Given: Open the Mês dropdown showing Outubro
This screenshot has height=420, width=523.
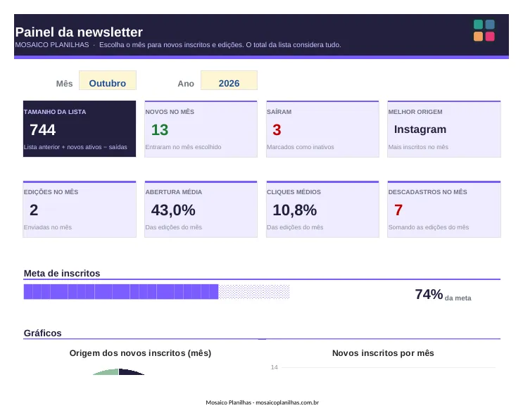Looking at the screenshot, I should [x=108, y=80].
